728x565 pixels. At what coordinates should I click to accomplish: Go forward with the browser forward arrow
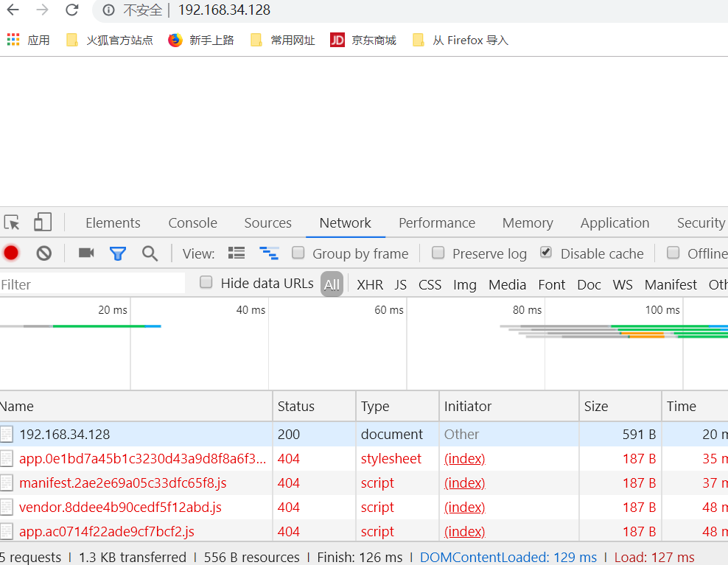click(x=42, y=10)
